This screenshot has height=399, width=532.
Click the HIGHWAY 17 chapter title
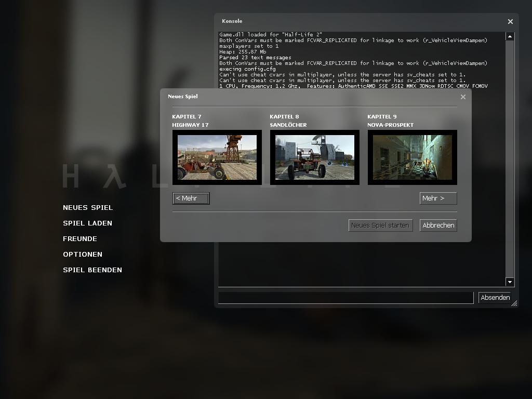point(190,125)
